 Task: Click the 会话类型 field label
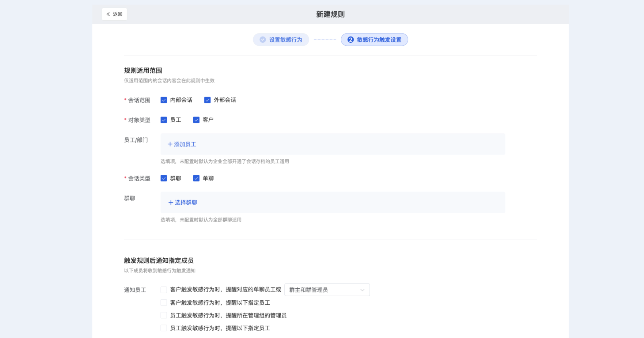click(x=139, y=178)
